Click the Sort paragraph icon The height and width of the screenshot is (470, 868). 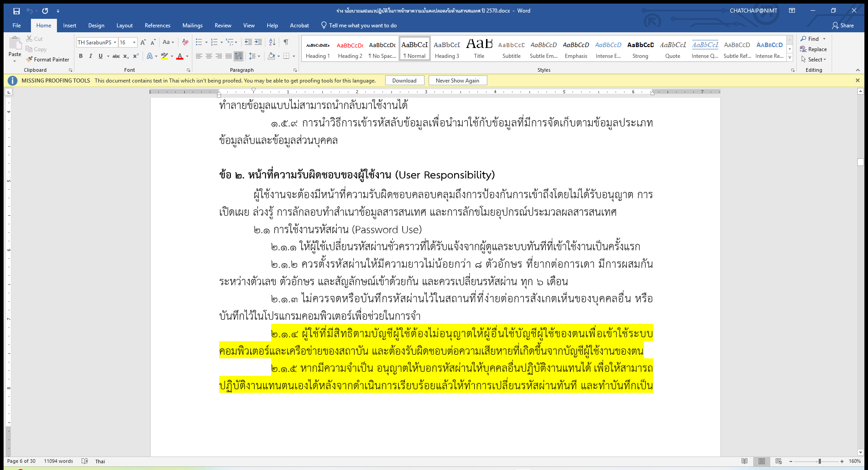(x=272, y=42)
